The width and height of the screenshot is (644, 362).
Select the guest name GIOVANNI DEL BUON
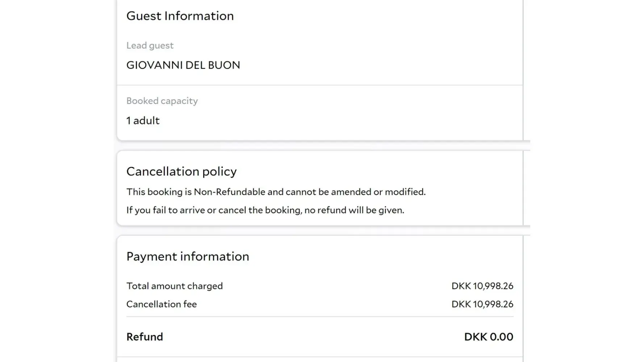(x=183, y=65)
